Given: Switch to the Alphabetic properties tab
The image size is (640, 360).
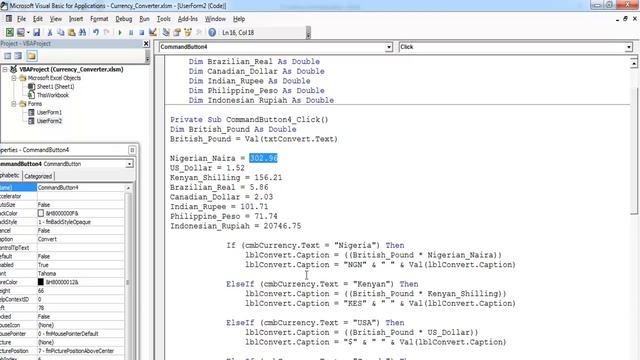Looking at the screenshot, I should click(x=9, y=176).
